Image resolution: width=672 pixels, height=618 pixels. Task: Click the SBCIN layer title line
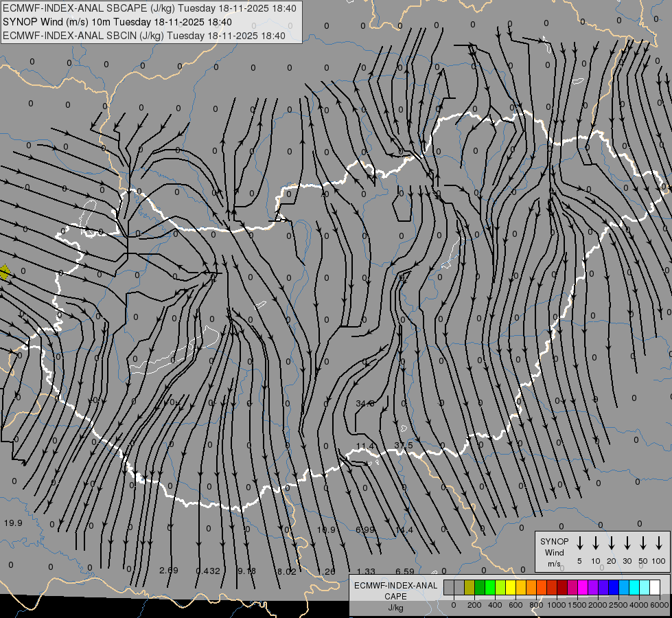pos(144,36)
